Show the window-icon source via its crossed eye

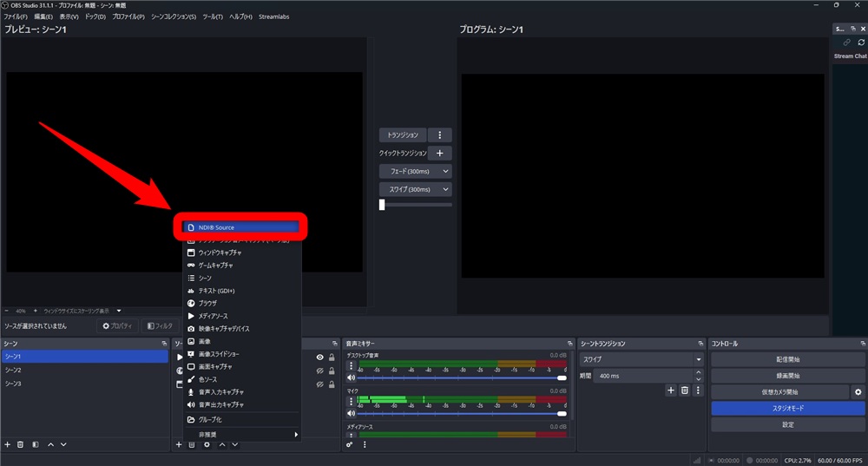pos(320,384)
